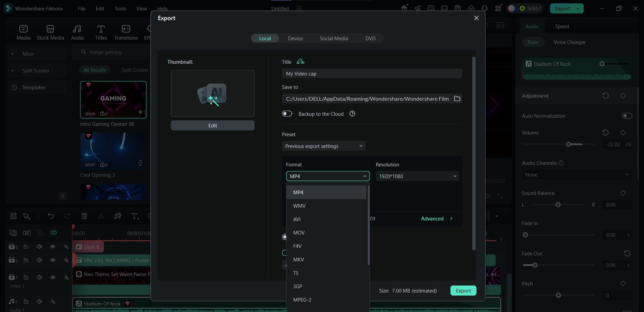Click the audio detach music icon in toolbar
644x312 pixels.
click(x=118, y=216)
